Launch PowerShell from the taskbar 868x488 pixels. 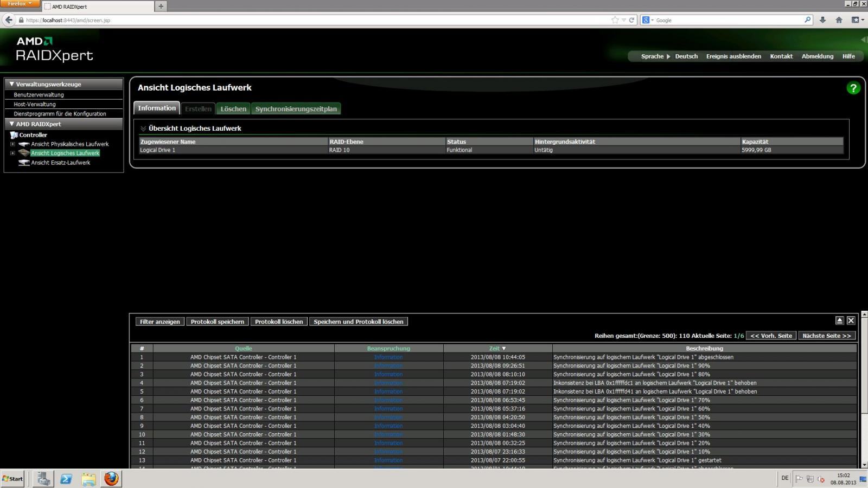click(x=66, y=479)
